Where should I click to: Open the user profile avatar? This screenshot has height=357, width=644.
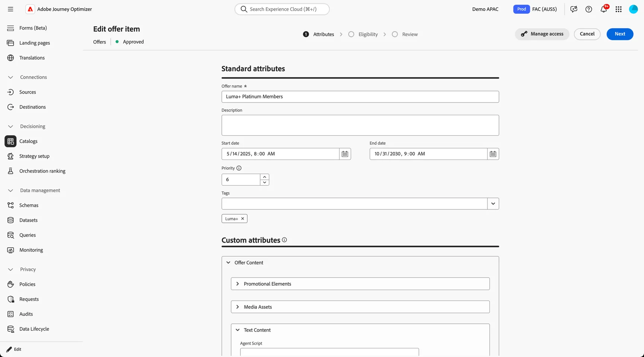(x=633, y=9)
